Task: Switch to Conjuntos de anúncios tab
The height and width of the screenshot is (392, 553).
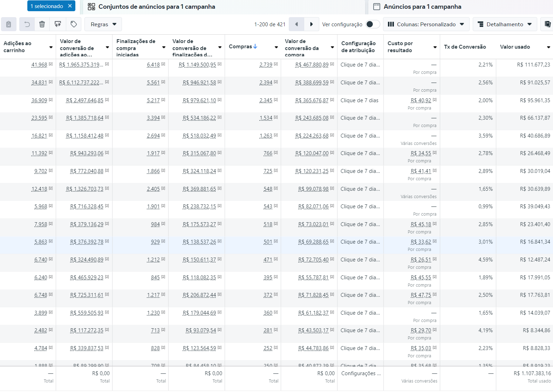Action: [x=223, y=7]
